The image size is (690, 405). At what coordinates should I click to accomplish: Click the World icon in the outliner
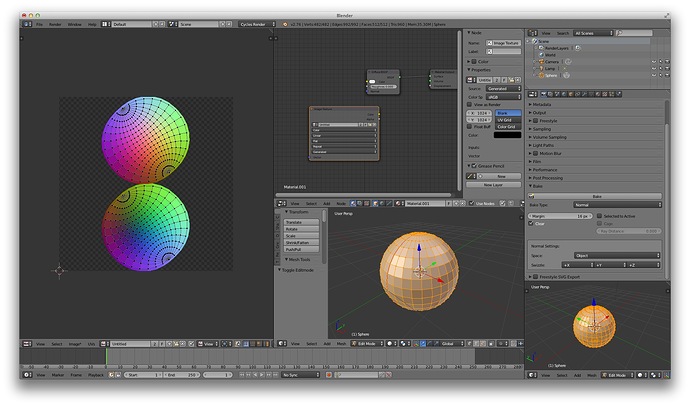tap(542, 55)
